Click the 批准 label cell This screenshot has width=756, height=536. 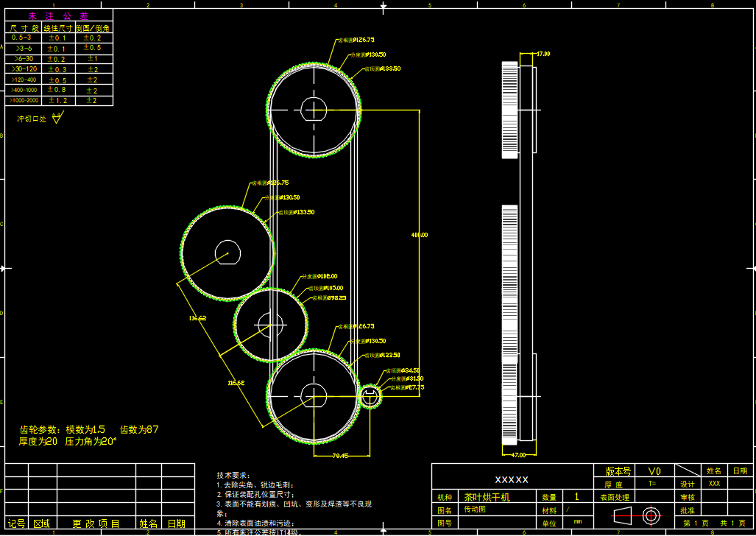tap(688, 510)
